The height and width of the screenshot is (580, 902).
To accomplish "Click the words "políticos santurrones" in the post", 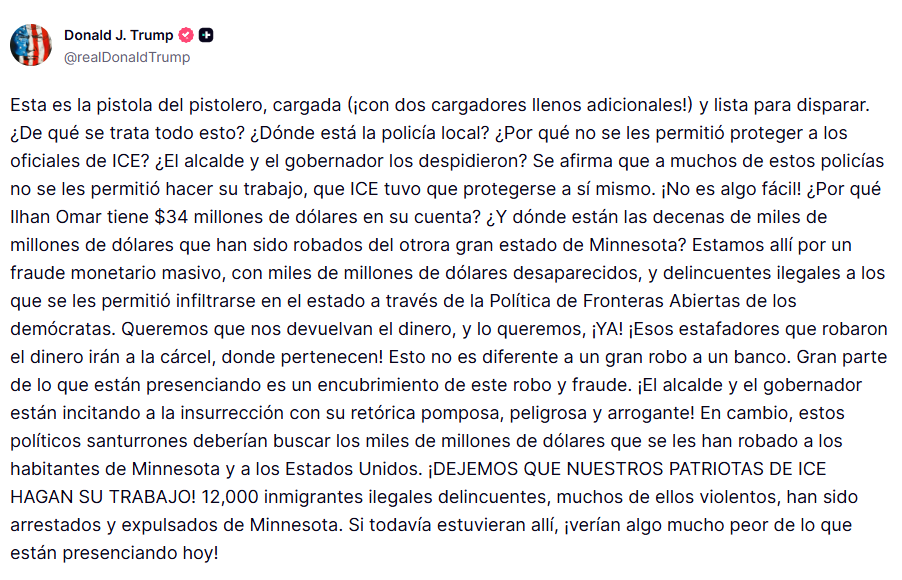I will coord(91,441).
